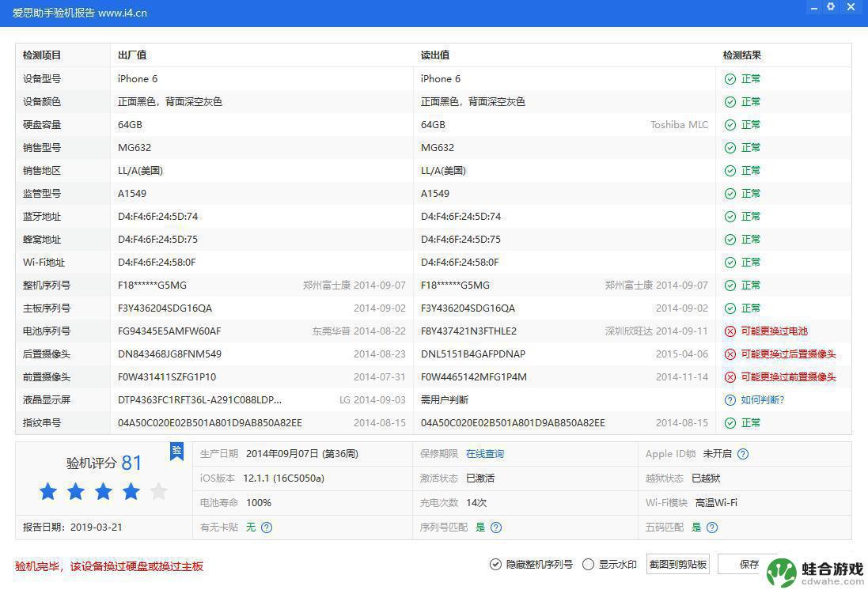The height and width of the screenshot is (590, 868).
Task: Click 高温Wi-Fi module value
Action: pyautogui.click(x=716, y=503)
